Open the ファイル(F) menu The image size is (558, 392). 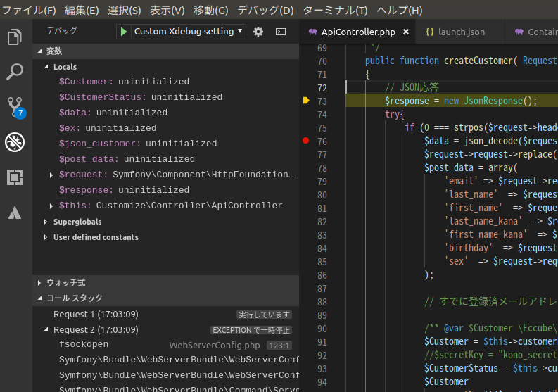(29, 11)
